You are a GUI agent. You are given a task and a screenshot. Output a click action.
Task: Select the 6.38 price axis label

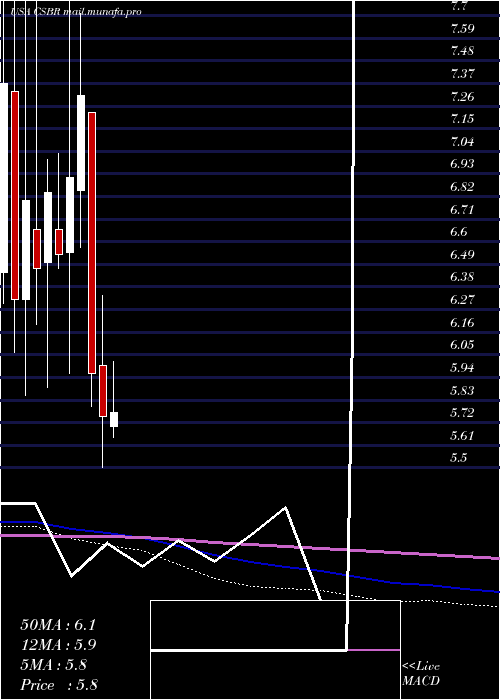[462, 277]
